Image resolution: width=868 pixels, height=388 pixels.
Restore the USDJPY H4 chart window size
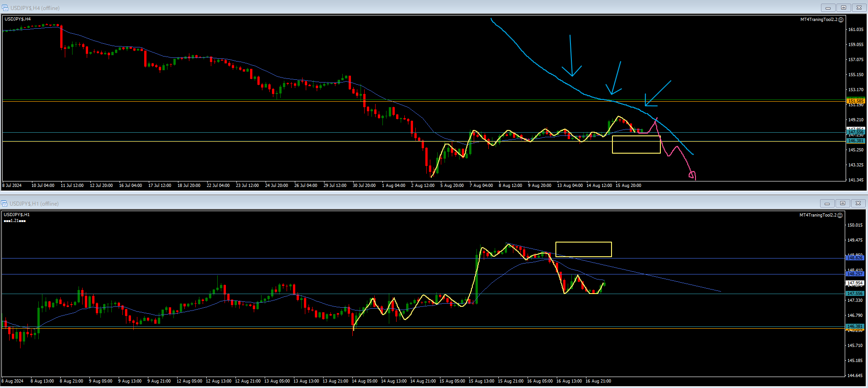(843, 8)
